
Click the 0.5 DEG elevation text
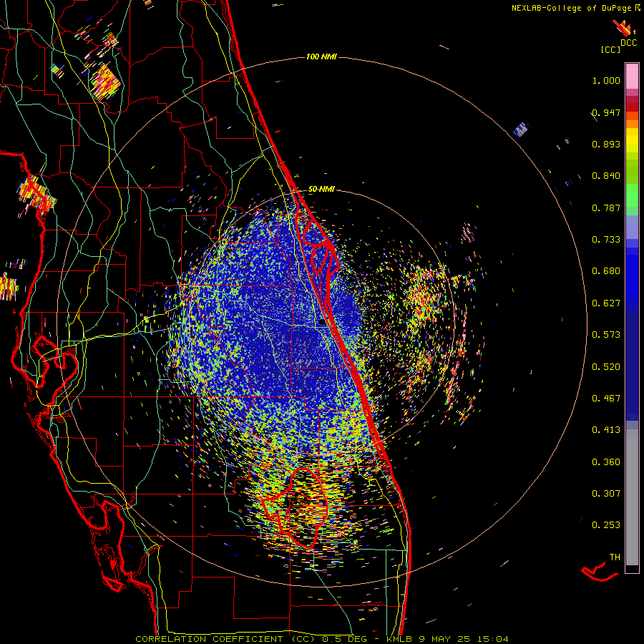click(343, 639)
